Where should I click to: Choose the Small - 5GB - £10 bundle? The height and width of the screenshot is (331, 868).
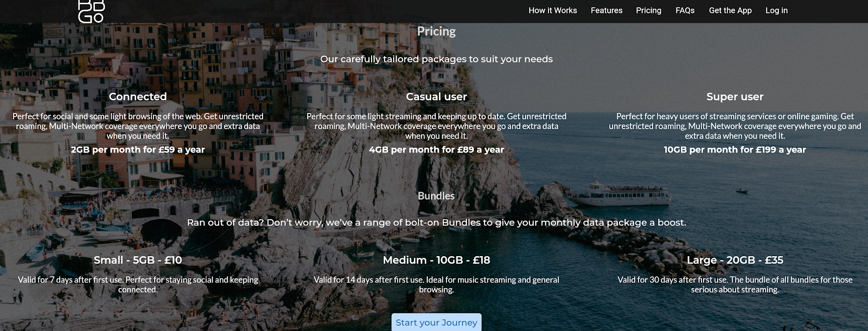tap(138, 260)
